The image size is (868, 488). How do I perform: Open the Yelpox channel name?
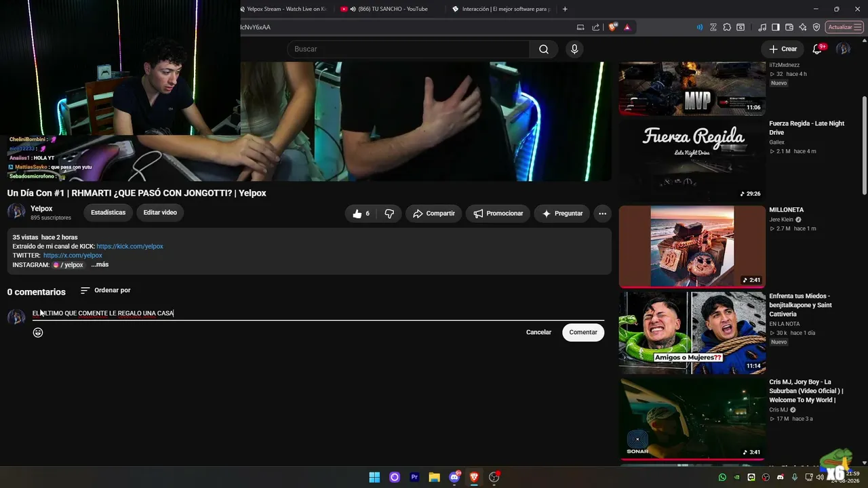tap(41, 209)
